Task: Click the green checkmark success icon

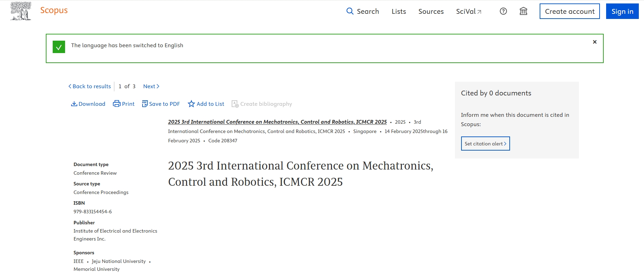Action: click(x=59, y=47)
